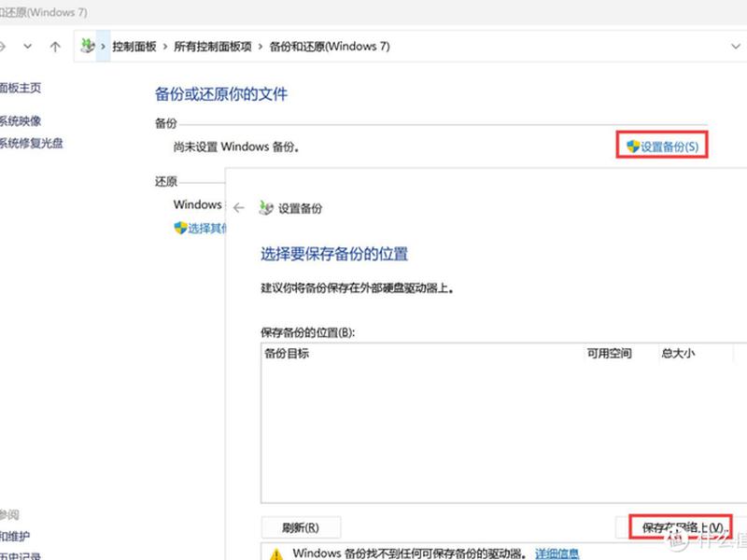The height and width of the screenshot is (560, 747).
Task: Open the 详细信息 link in the warning
Action: (557, 553)
